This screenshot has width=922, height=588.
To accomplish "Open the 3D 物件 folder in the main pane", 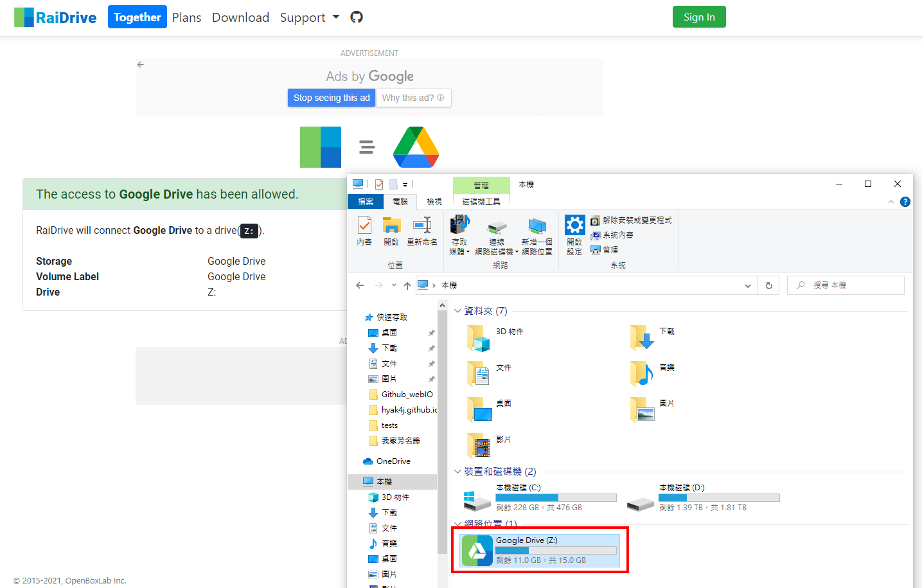I will point(495,338).
